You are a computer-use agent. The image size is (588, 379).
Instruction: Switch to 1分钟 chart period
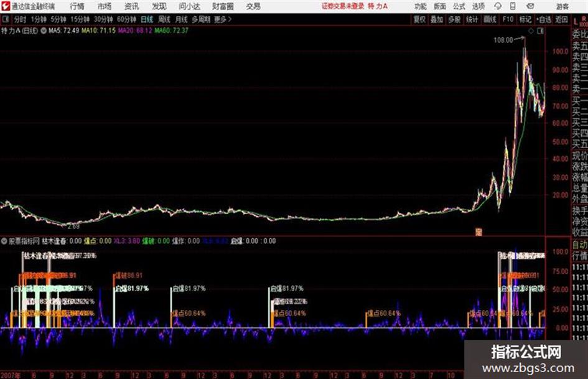(x=39, y=19)
